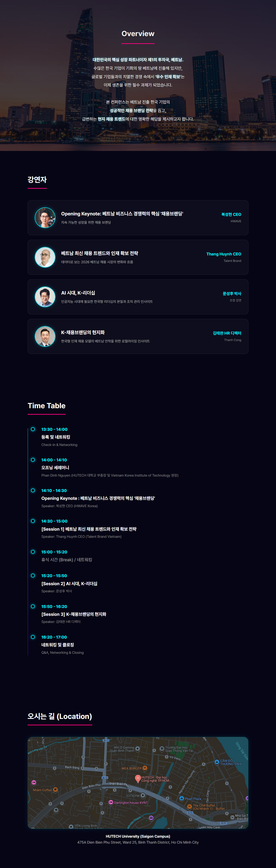Click the Nhâm Coffee cafe map icon
Viewport: 276px width, 868px height.
click(55, 790)
